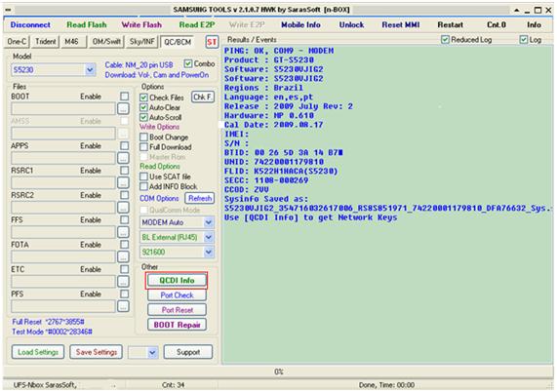Switch to the Trident tab
This screenshot has height=392, width=557.
[x=45, y=42]
